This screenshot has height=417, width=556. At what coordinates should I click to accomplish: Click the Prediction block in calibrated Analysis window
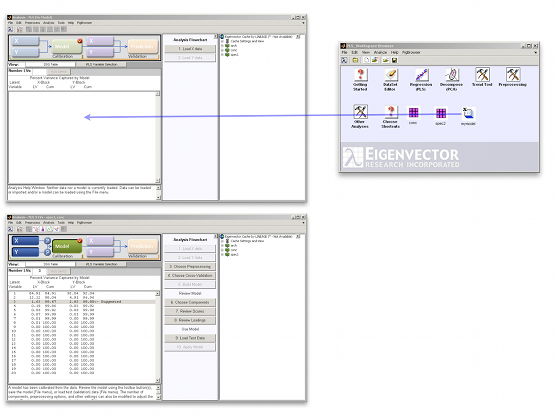(x=143, y=246)
